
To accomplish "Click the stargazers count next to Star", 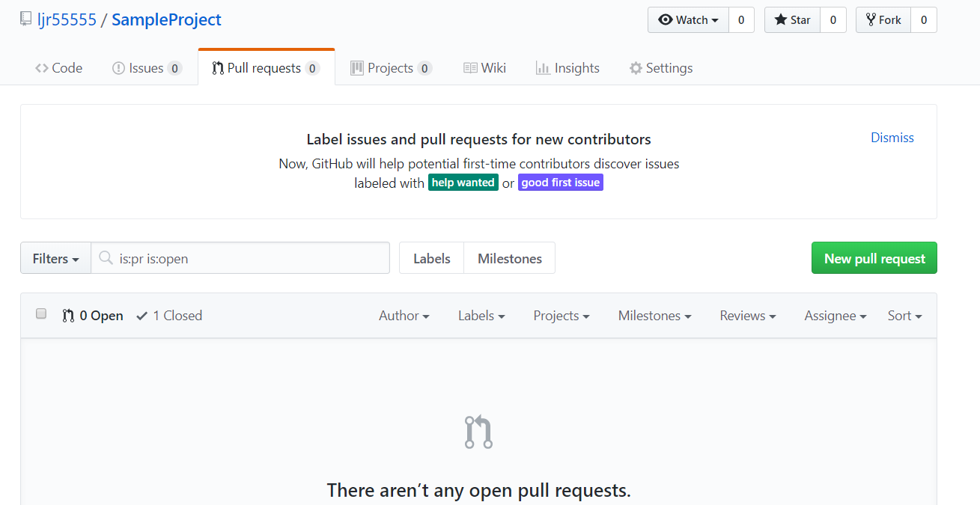I will (x=833, y=20).
